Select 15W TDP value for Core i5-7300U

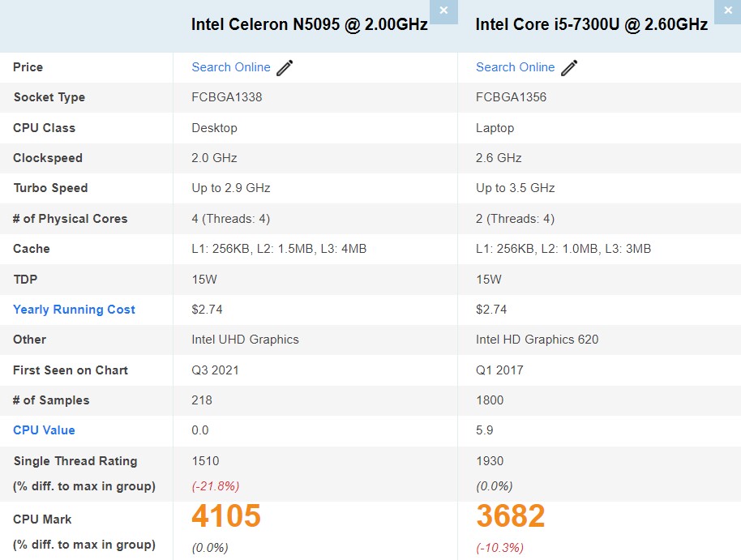click(x=489, y=280)
